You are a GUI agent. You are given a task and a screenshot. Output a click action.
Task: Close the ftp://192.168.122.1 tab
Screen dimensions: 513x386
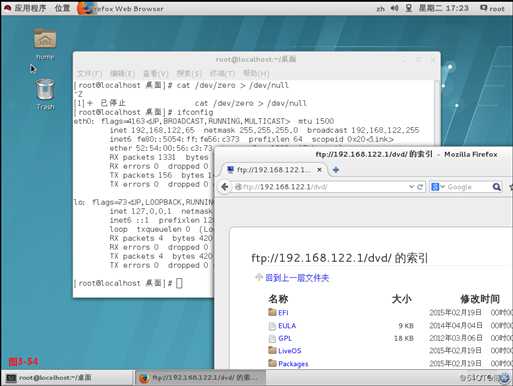(x=319, y=170)
